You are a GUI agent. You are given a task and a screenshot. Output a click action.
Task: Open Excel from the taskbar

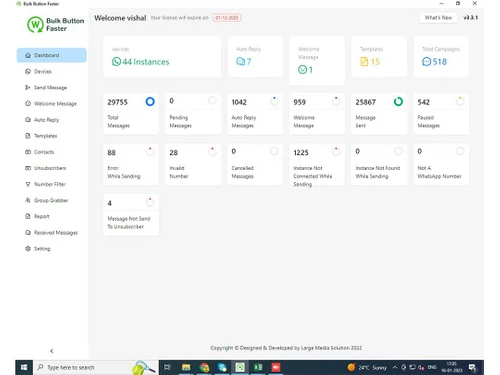(258, 367)
